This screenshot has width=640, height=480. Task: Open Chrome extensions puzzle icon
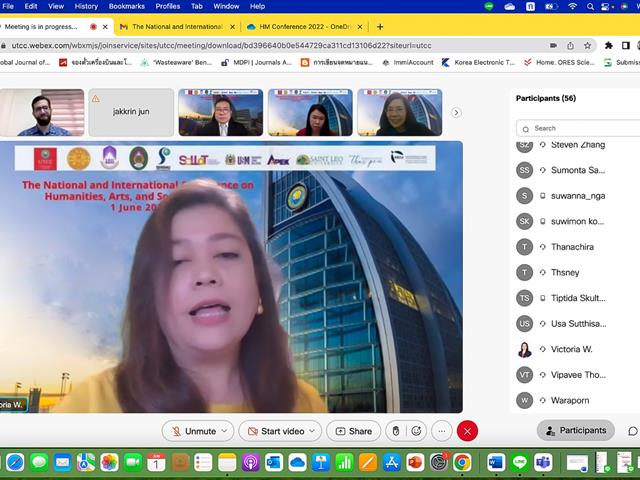(x=609, y=45)
